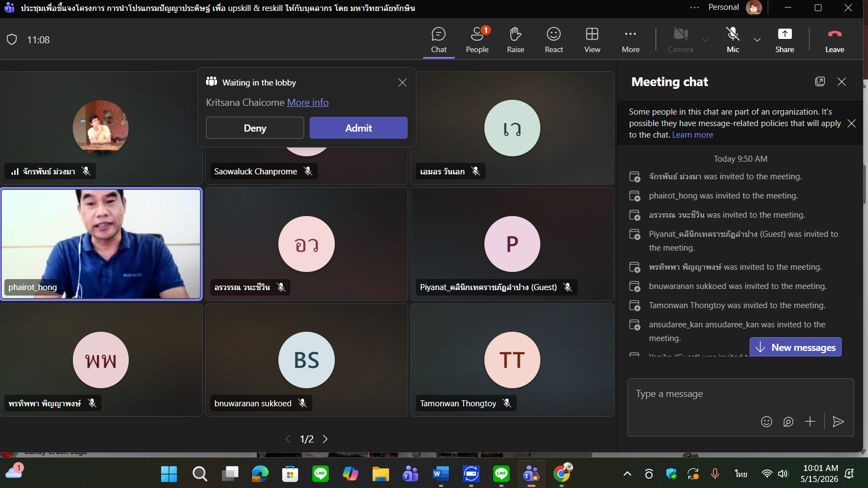Turn on the Camera
Image resolution: width=868 pixels, height=488 pixels.
coord(681,40)
